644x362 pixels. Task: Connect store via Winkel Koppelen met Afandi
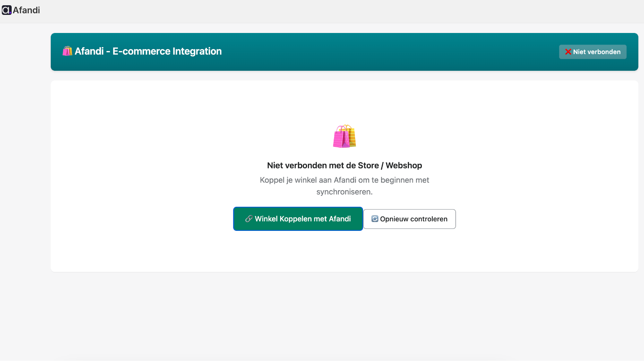coord(298,219)
